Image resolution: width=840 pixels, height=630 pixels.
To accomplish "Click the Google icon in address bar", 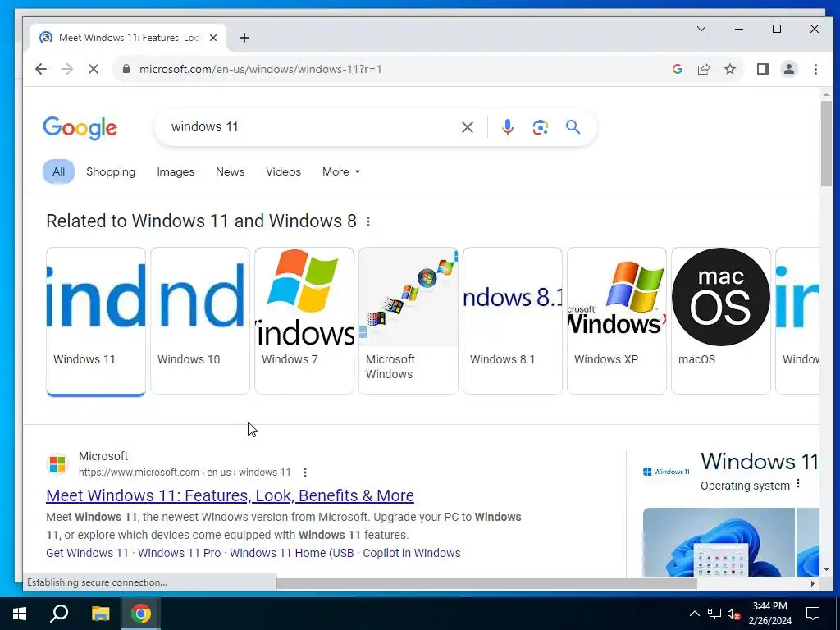I will pos(677,69).
